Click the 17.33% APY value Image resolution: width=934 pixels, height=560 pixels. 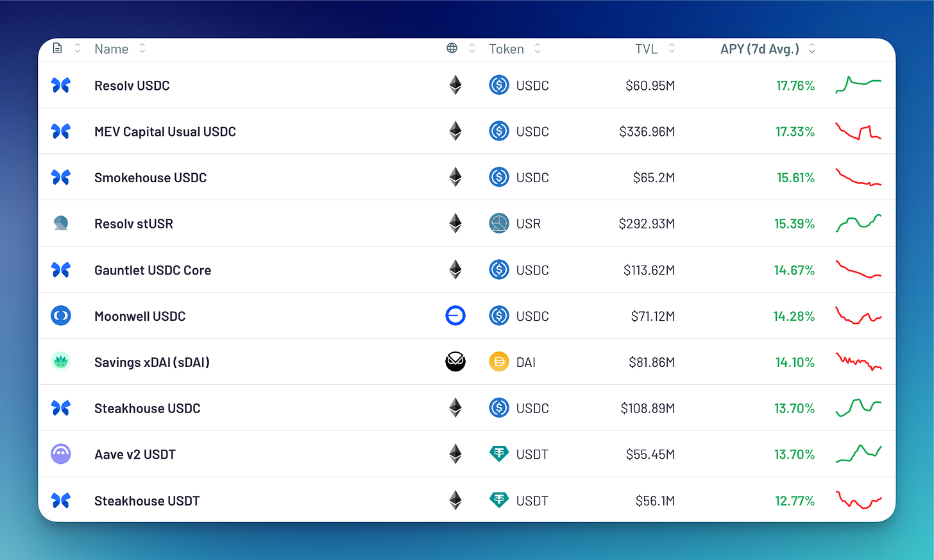point(795,132)
